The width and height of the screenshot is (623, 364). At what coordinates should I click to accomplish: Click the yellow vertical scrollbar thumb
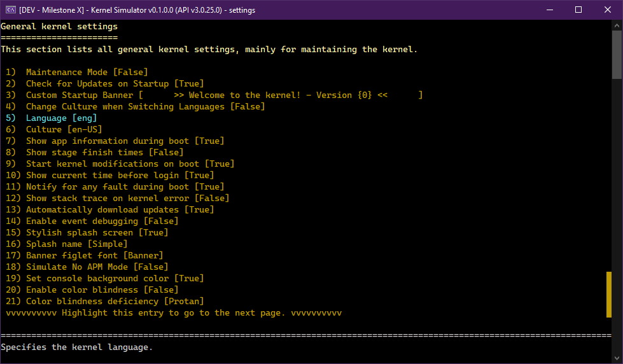point(609,294)
